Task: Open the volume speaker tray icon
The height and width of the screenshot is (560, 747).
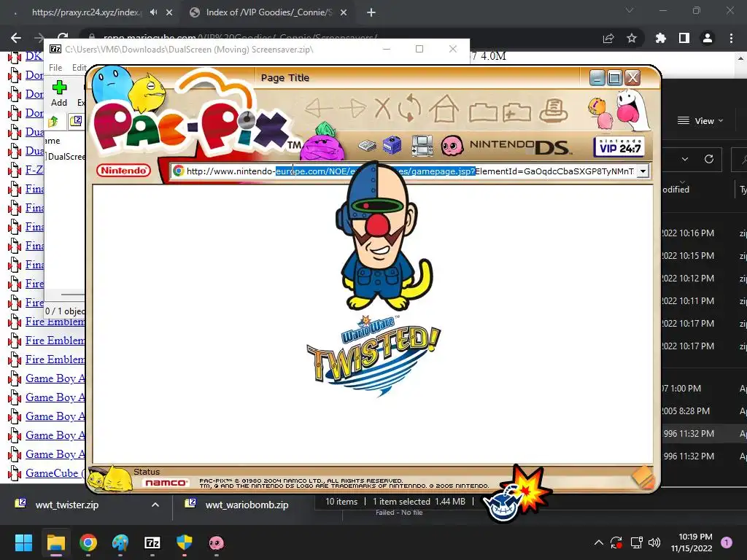Action: [654, 542]
